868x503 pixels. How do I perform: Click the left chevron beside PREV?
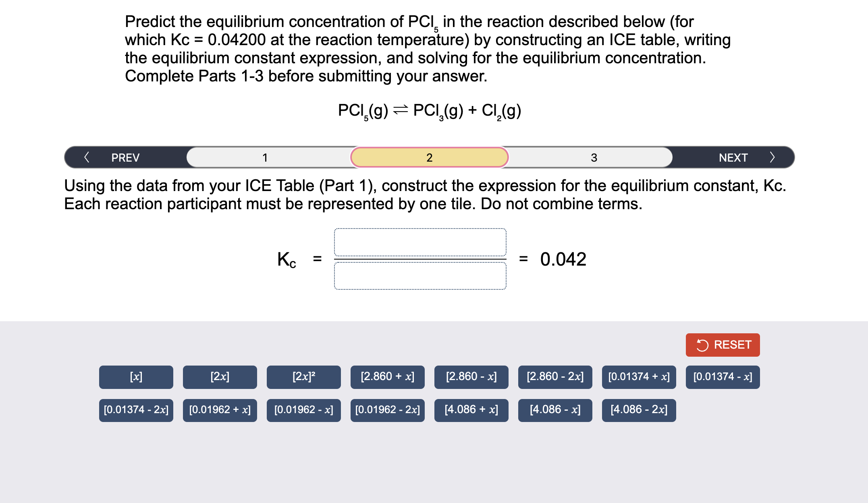pyautogui.click(x=87, y=158)
